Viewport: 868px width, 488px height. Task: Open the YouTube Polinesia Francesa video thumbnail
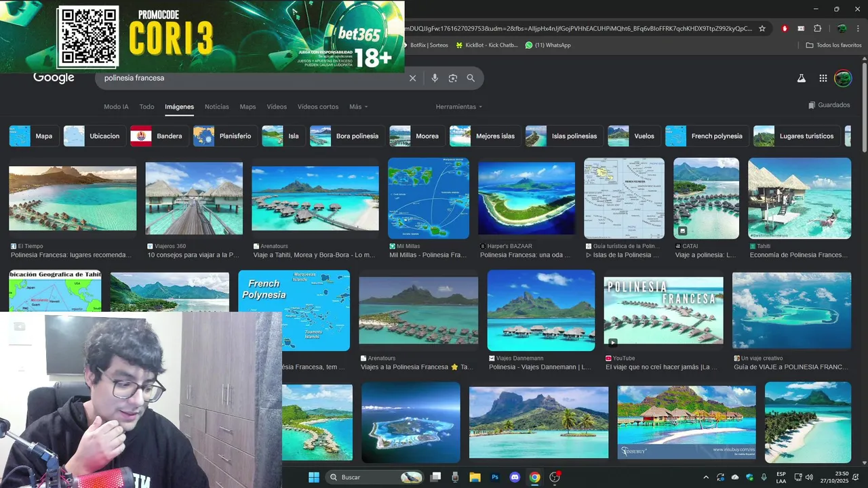(x=664, y=310)
